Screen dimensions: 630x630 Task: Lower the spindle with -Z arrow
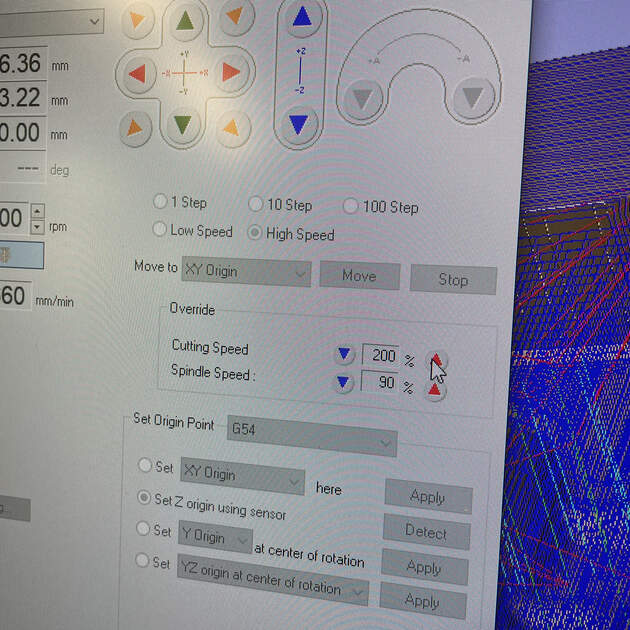299,125
